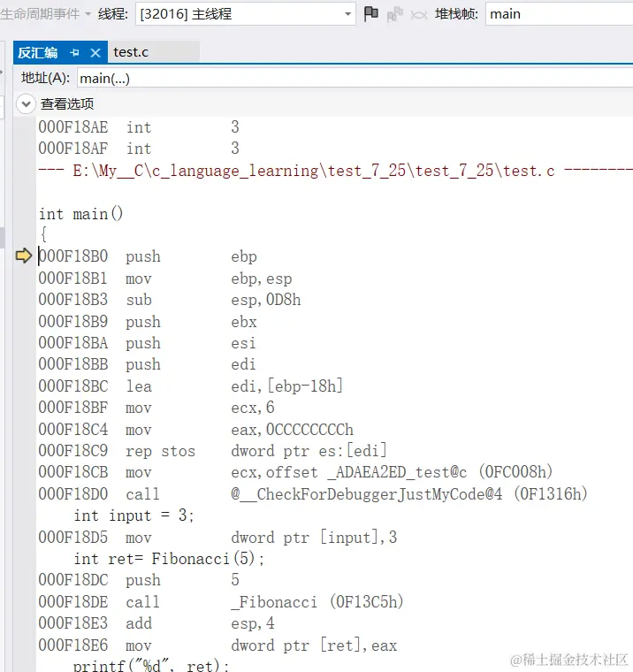Click the source line int input = 3;

pos(134,515)
